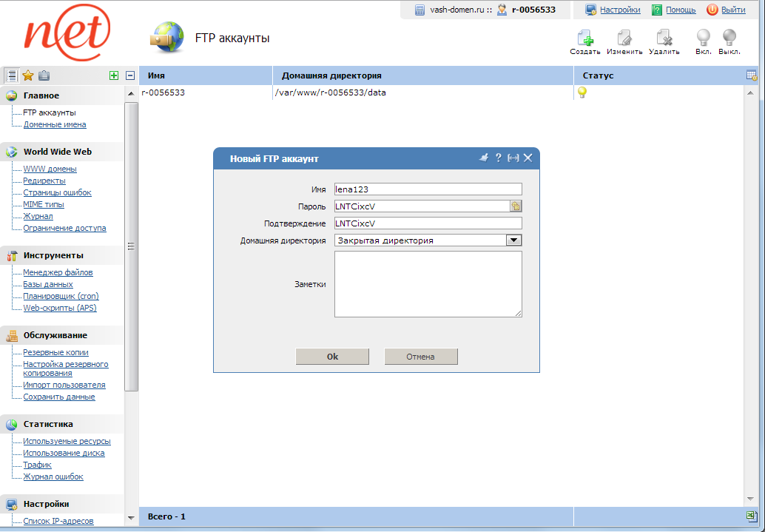The height and width of the screenshot is (532, 765).
Task: Collapse all sidebar sections with minus icon
Action: click(129, 75)
